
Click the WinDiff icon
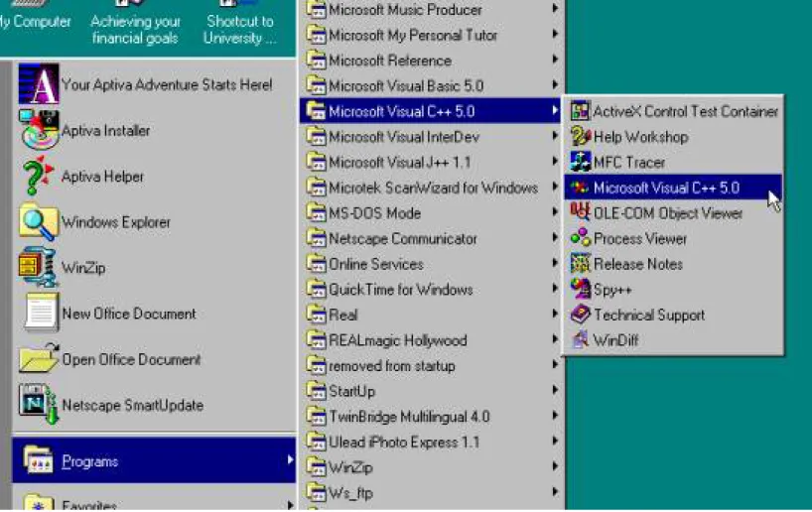tap(580, 339)
